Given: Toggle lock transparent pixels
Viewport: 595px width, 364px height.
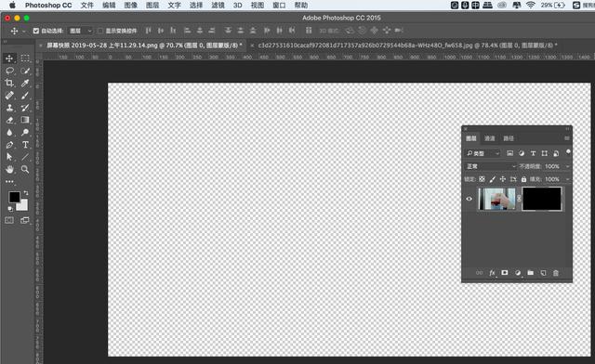Looking at the screenshot, I should pyautogui.click(x=482, y=179).
